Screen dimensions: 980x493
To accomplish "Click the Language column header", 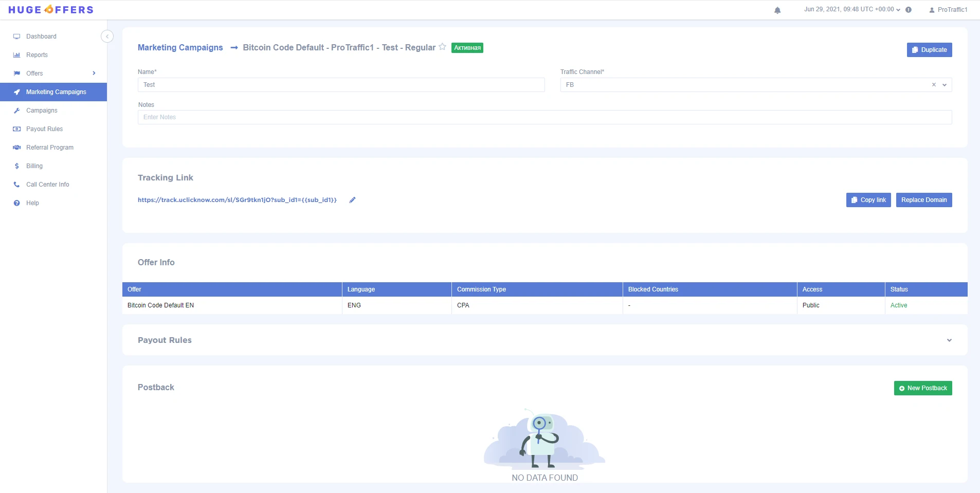I will pos(397,289).
